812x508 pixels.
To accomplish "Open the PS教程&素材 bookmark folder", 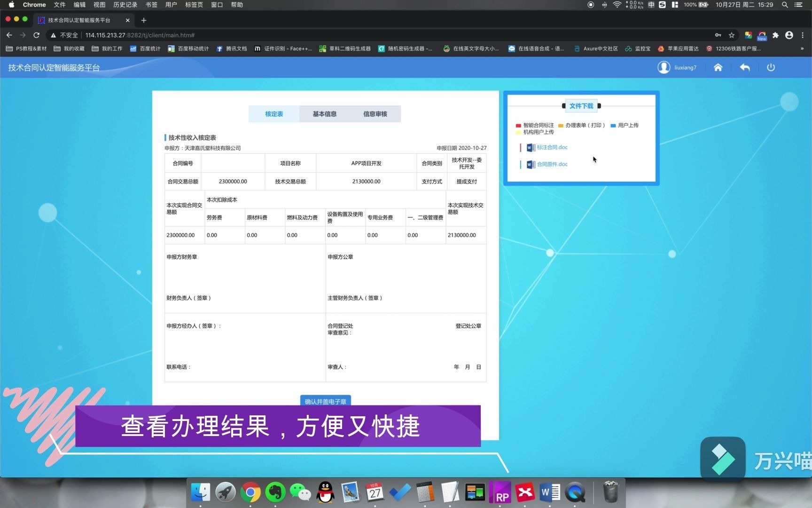I will pyautogui.click(x=26, y=49).
